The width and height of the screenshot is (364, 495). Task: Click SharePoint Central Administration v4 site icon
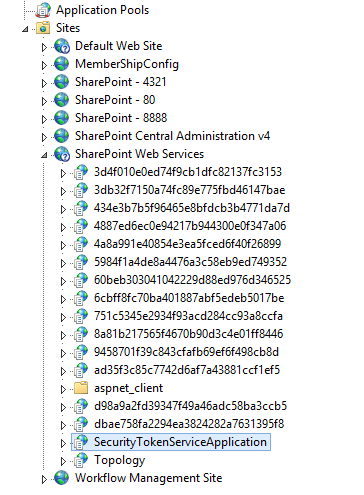pyautogui.click(x=62, y=136)
